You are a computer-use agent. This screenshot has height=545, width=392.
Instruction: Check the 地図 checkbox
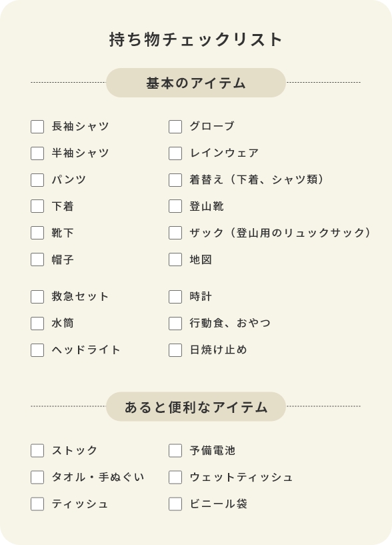coord(175,259)
